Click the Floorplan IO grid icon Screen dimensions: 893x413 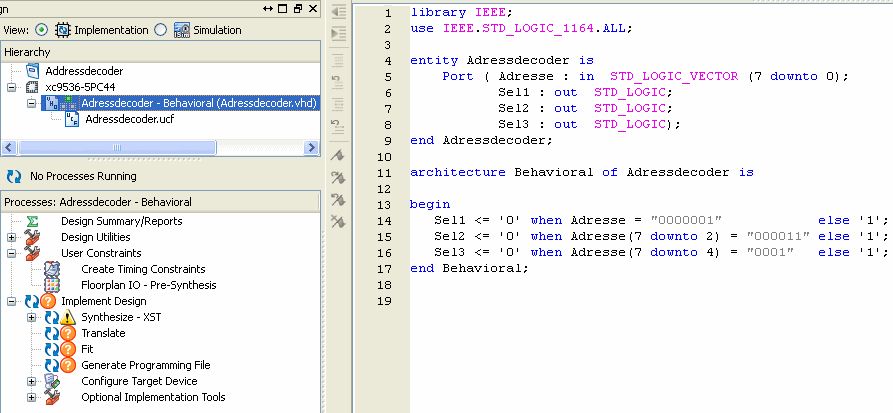[52, 285]
